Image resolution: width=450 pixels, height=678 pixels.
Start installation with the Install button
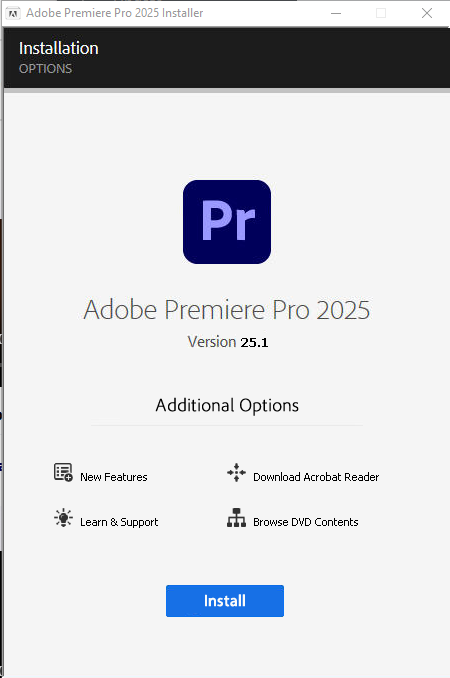click(x=225, y=601)
